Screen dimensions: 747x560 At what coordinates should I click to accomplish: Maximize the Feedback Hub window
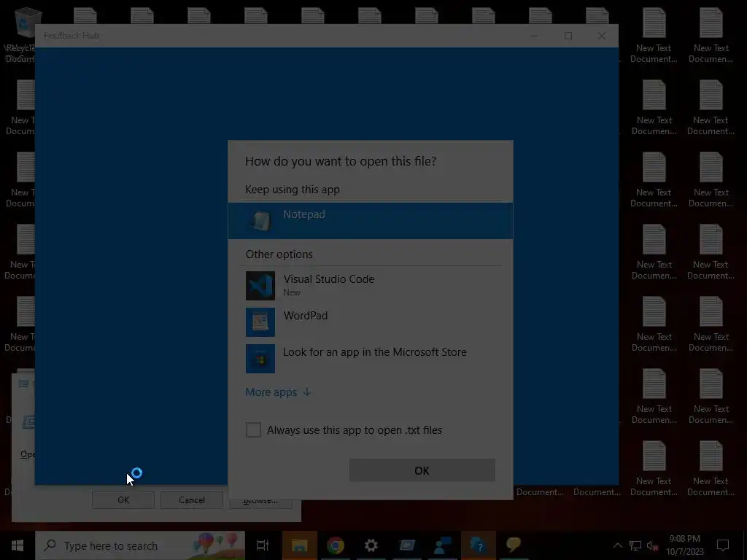[568, 36]
